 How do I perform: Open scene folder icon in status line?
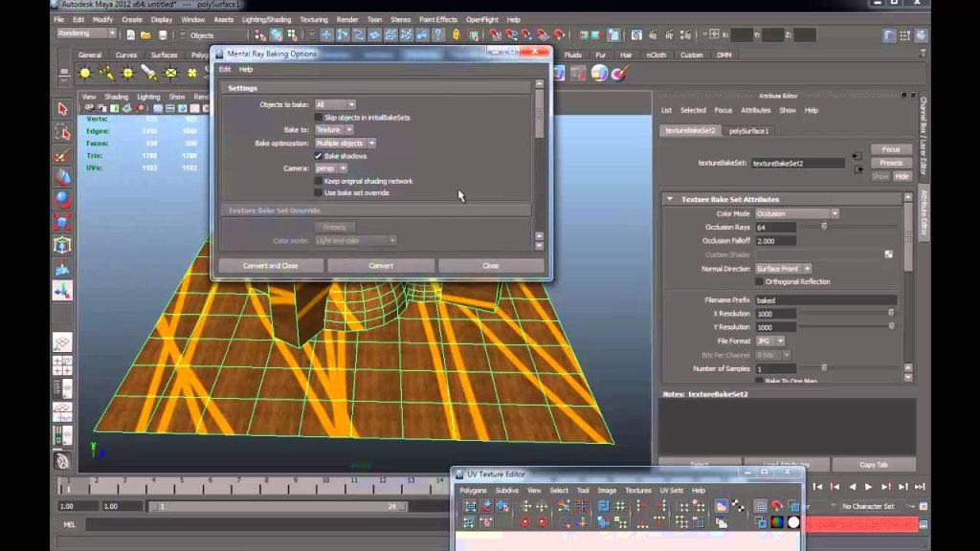[x=145, y=35]
